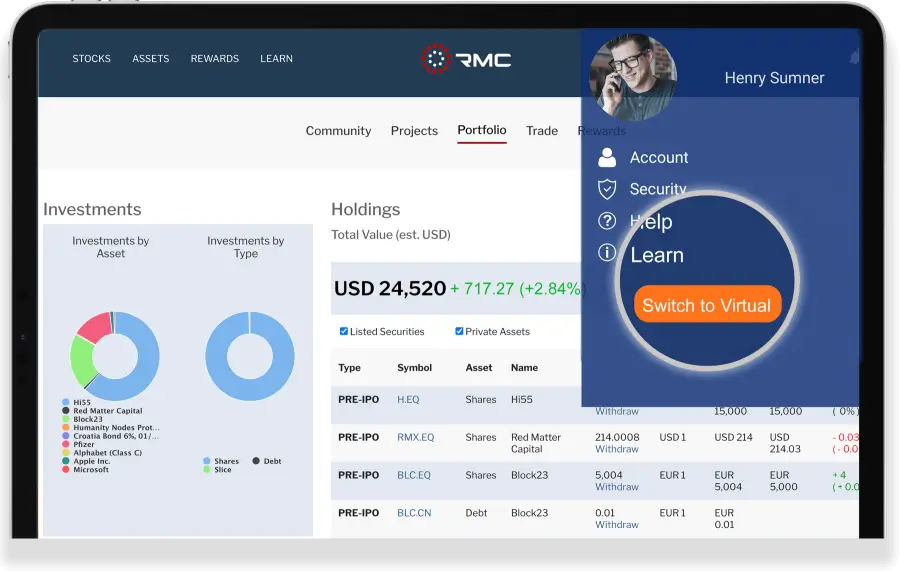This screenshot has width=904, height=574.
Task: Switch to the Community tab
Action: [x=338, y=131]
